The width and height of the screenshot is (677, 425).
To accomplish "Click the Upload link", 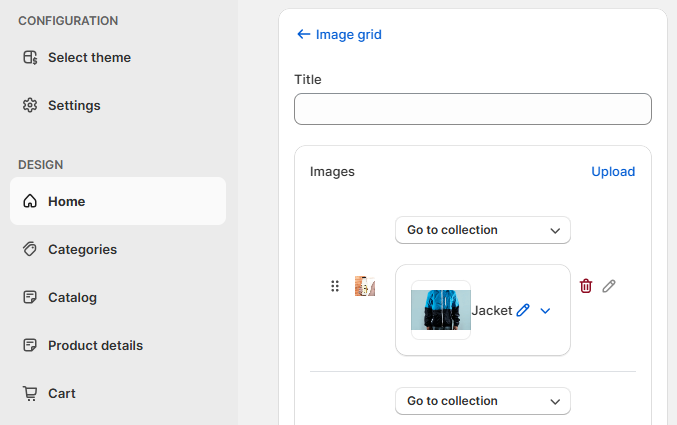I will (613, 171).
